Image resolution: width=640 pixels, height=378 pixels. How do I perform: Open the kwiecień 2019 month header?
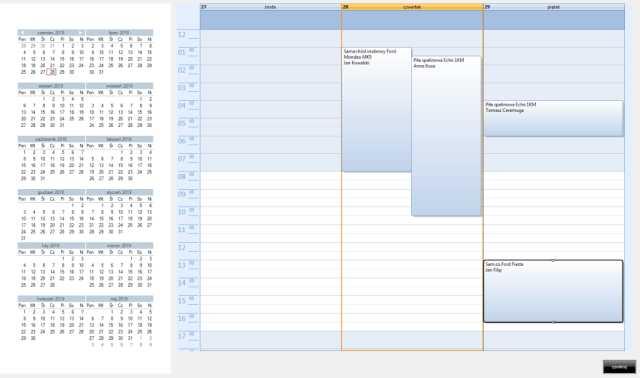click(51, 299)
